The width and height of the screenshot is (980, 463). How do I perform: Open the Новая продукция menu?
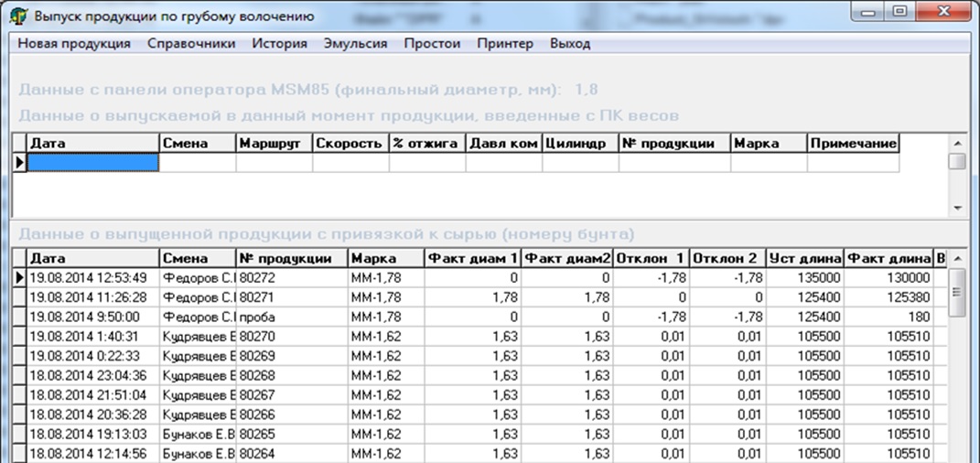(74, 44)
